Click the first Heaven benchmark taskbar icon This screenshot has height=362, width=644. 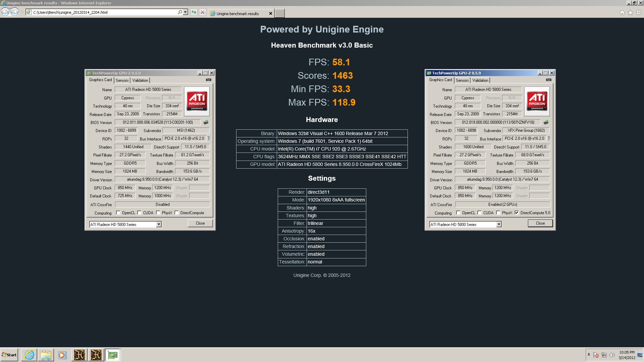79,355
